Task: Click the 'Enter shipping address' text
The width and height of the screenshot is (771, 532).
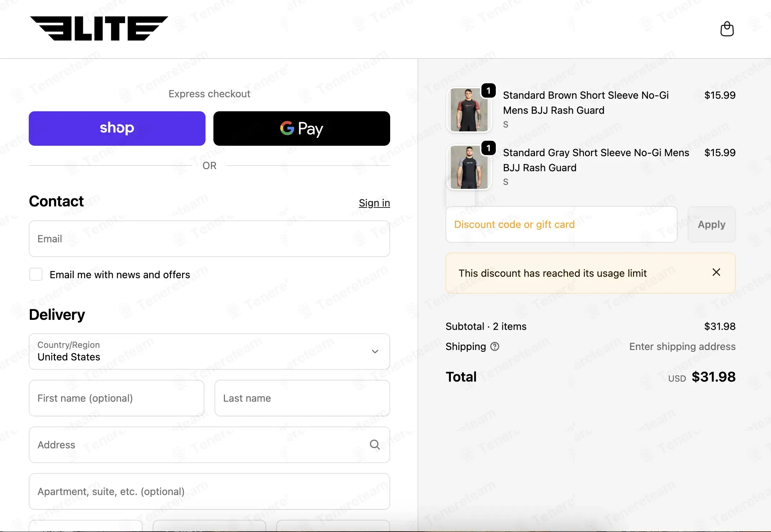Action: pyautogui.click(x=682, y=346)
